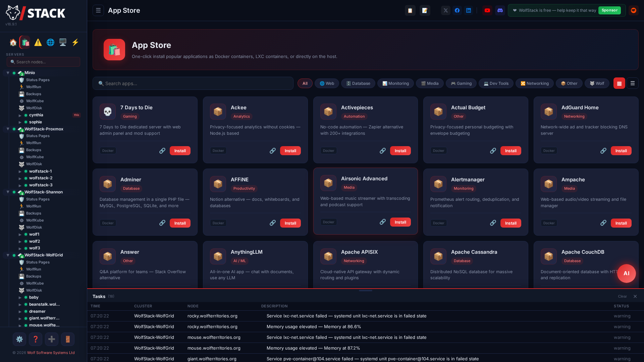Viewport: 644px width, 362px height.
Task: Expand the cynthia node
Action: coord(20,115)
